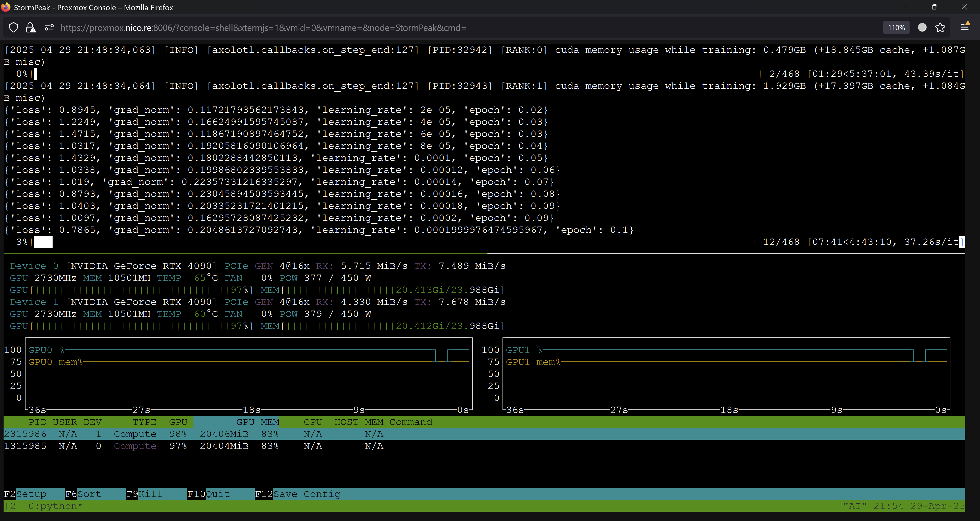Select process row with PID 2315986

pos(484,434)
